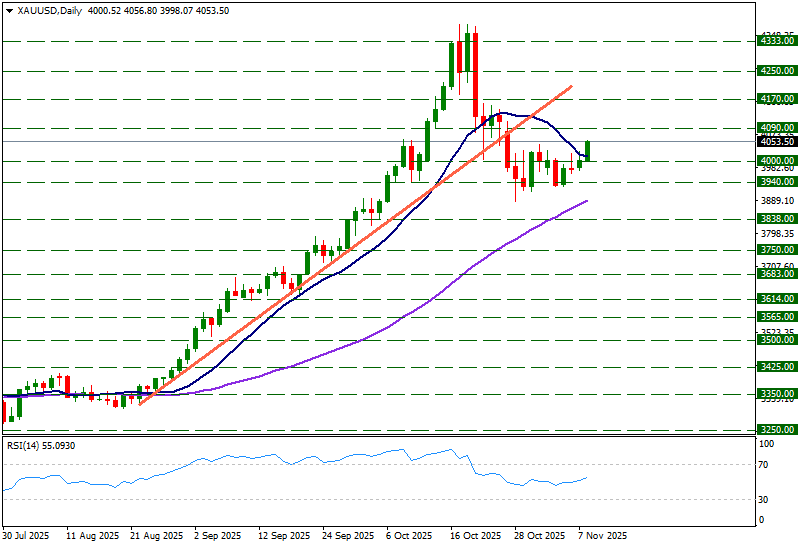Click the 30 Jul 2025 date label
The width and height of the screenshot is (801, 547).
(x=26, y=536)
